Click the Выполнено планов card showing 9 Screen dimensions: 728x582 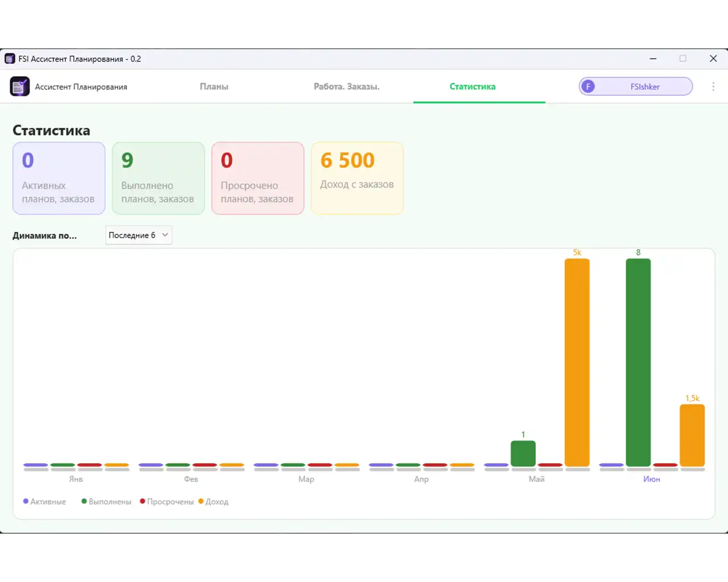click(x=158, y=178)
